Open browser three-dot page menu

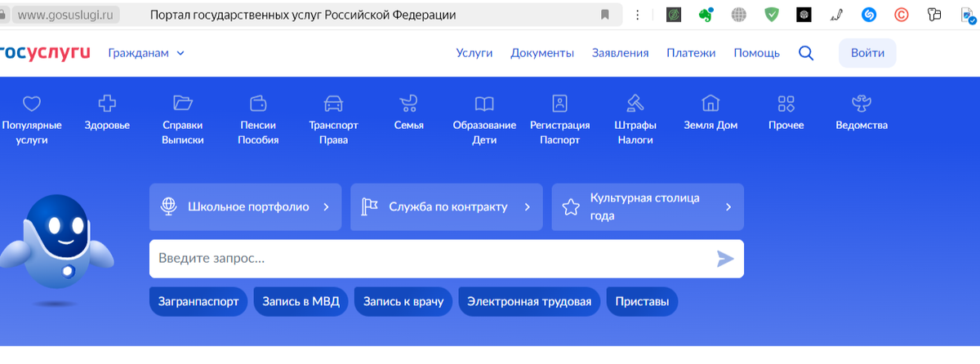click(638, 15)
